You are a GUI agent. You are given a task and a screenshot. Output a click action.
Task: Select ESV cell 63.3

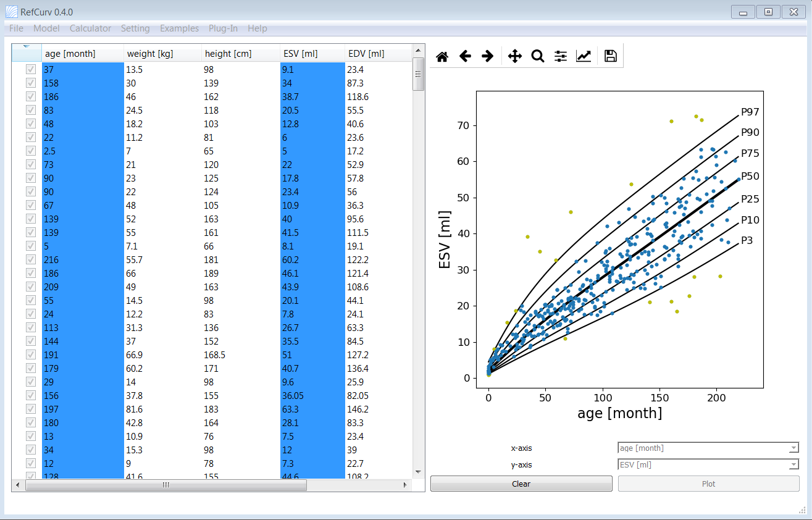(312, 409)
